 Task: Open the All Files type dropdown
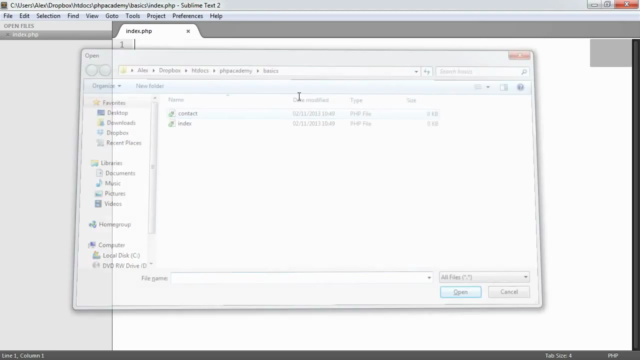tap(484, 277)
